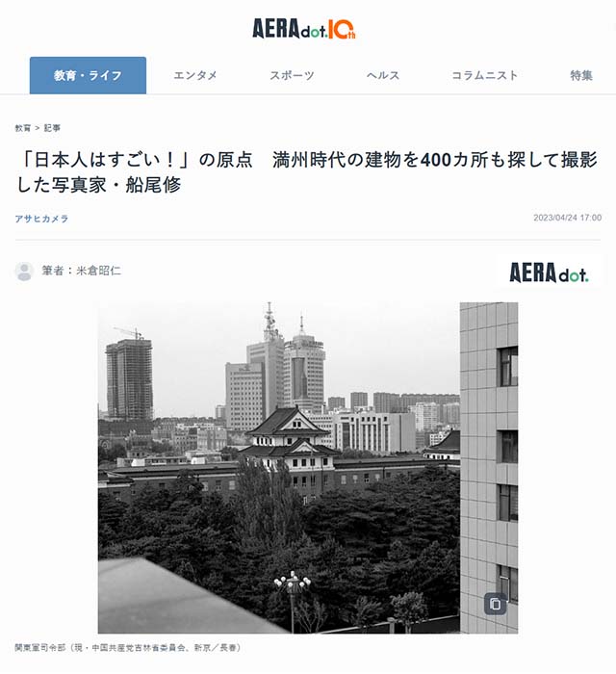
Task: Open the コラムニスト tab
Action: click(x=484, y=76)
